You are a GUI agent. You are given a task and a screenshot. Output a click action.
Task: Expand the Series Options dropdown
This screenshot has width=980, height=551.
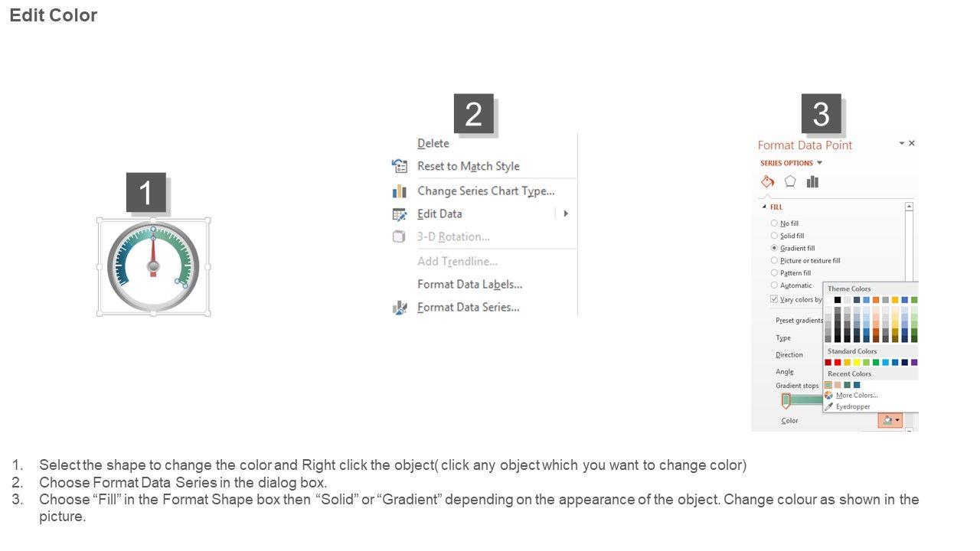819,163
